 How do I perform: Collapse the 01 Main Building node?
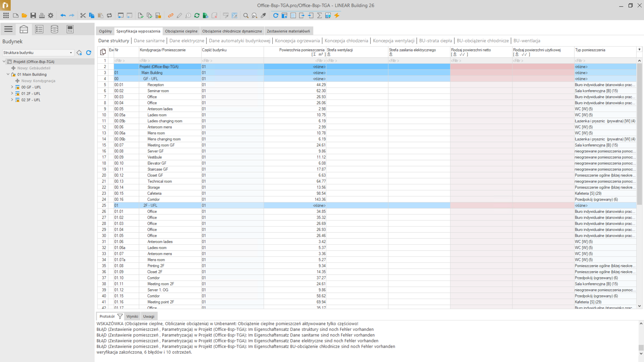pos(8,75)
